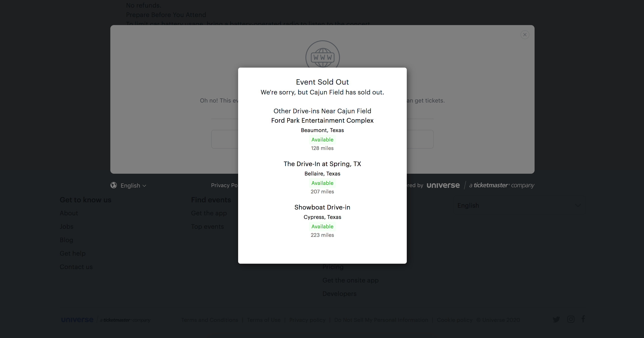The width and height of the screenshot is (644, 338).
Task: Open Universe Twitter page icon
Action: [x=556, y=319]
